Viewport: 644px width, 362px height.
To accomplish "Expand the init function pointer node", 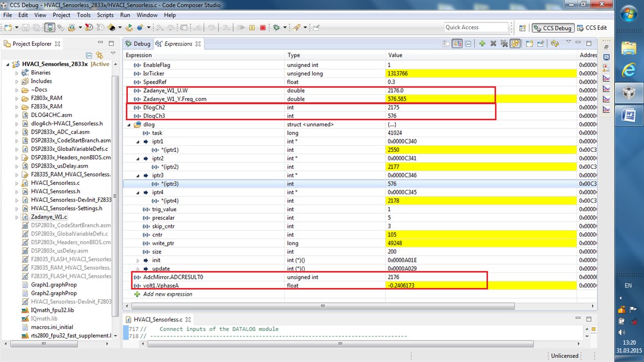I will [138, 260].
